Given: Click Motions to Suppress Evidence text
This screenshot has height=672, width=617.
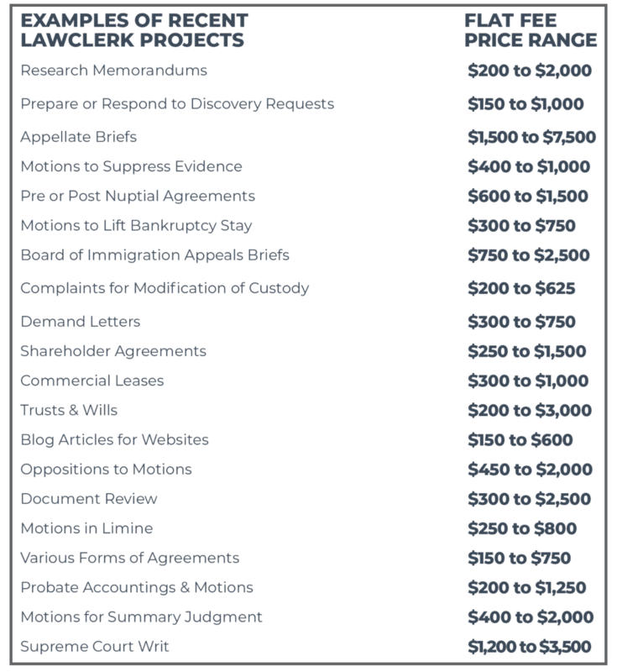Looking at the screenshot, I should click(132, 166).
